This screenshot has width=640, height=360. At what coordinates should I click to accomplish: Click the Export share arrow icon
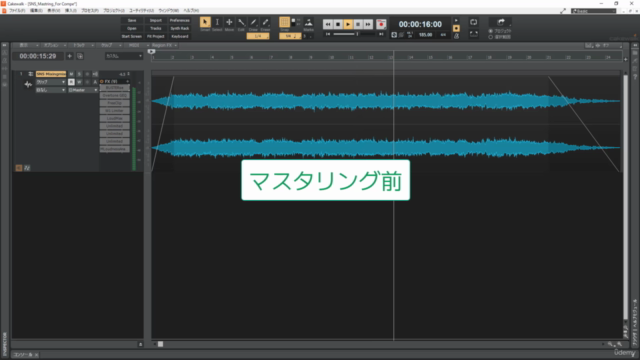(x=501, y=22)
